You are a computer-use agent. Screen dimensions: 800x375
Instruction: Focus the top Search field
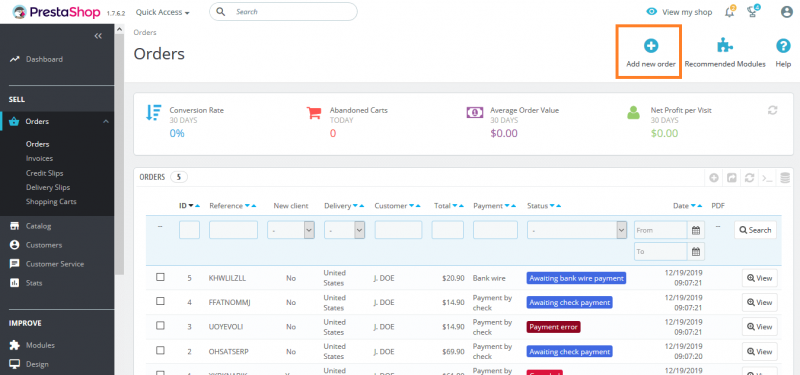pyautogui.click(x=283, y=11)
